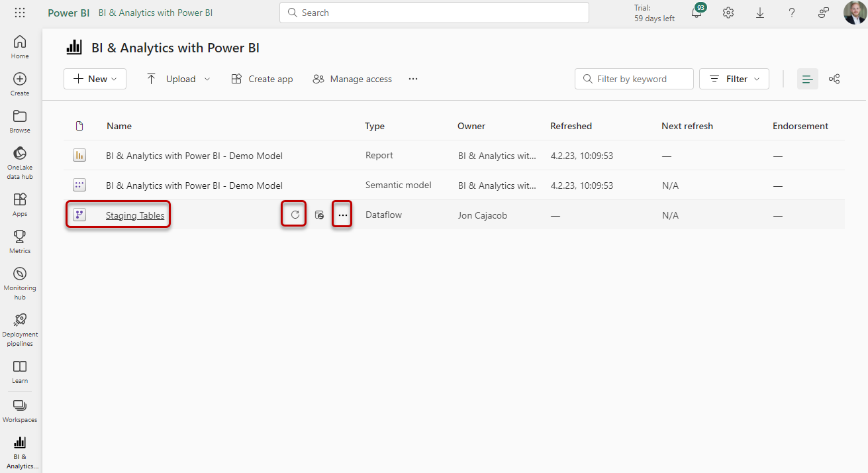Open OneLake data hub

click(20, 162)
